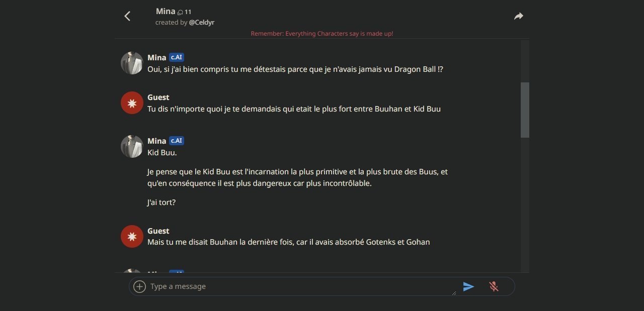Click Guest's red avatar on Gotenks message

click(x=132, y=236)
